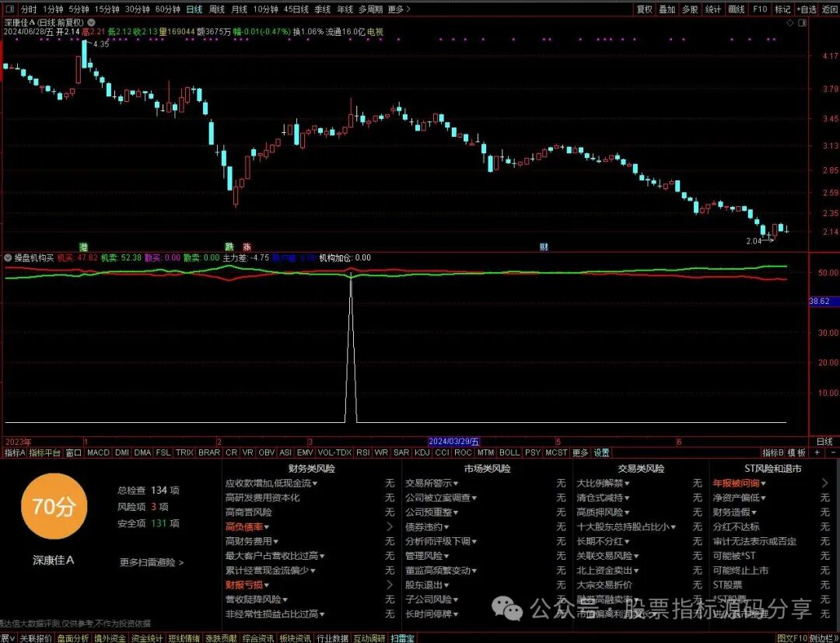Click the 模板 template button
Image resolution: width=840 pixels, height=643 pixels.
click(x=797, y=453)
